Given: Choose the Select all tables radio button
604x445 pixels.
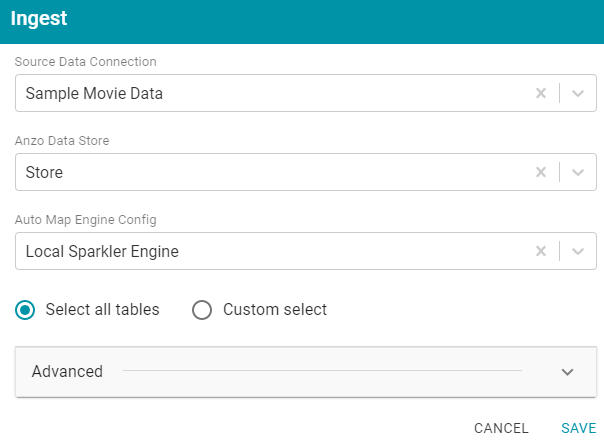Looking at the screenshot, I should [x=25, y=310].
